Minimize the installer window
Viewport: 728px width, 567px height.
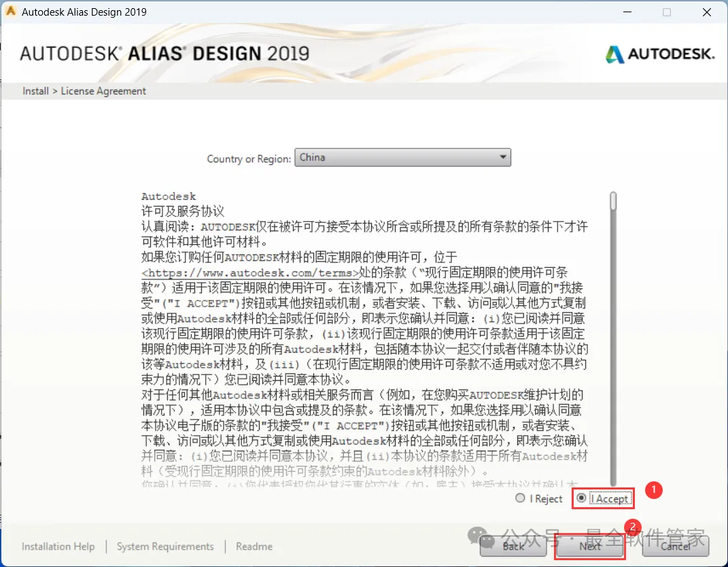point(627,12)
